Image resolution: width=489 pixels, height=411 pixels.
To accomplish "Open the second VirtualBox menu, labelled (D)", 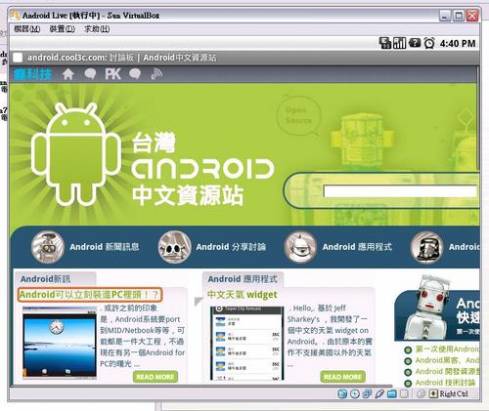I will 62,29.
